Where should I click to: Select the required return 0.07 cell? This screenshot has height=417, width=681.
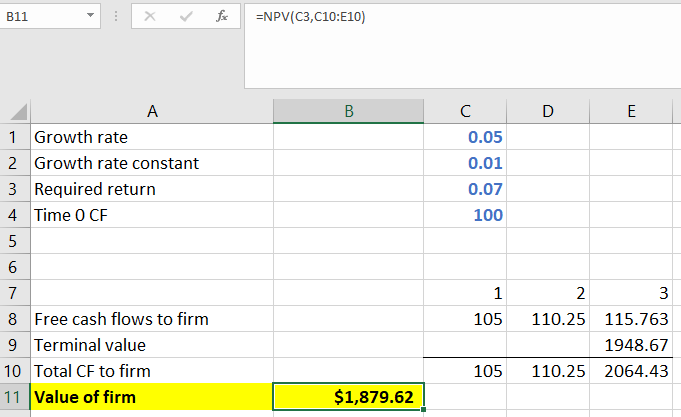point(465,189)
